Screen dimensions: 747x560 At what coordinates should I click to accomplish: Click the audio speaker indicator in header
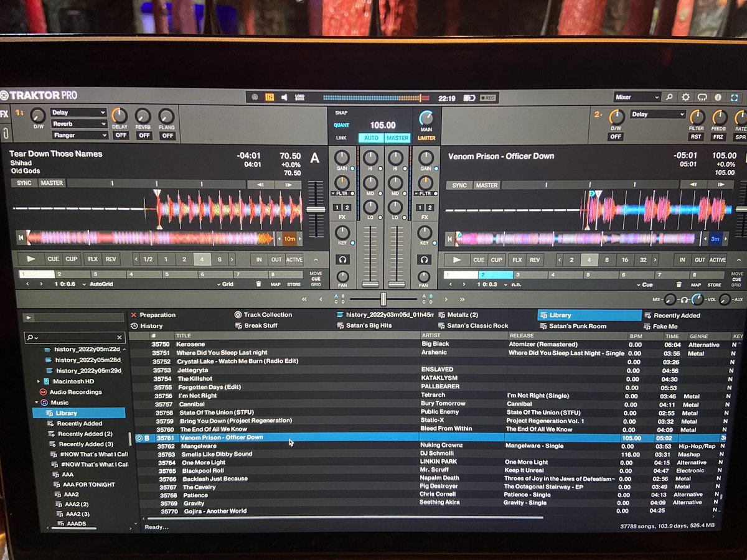point(284,97)
